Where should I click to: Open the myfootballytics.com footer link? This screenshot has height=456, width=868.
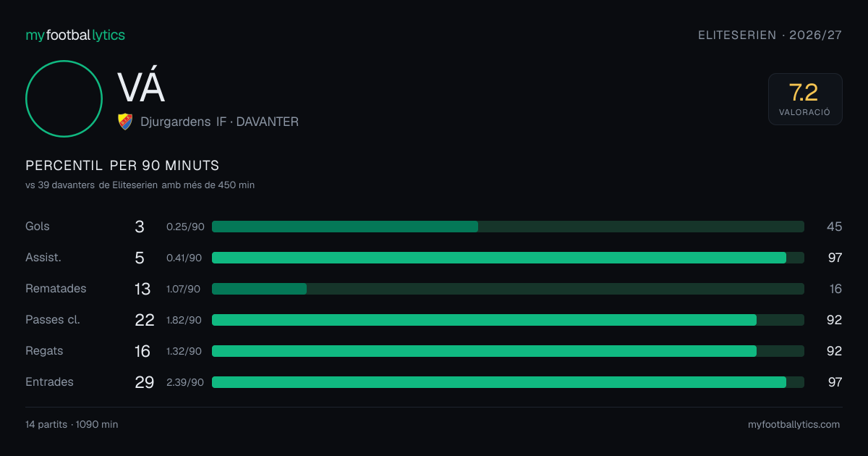[793, 425]
